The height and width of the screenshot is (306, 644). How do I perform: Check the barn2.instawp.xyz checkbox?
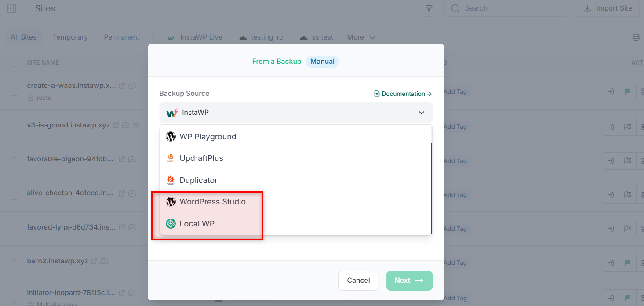click(x=15, y=263)
